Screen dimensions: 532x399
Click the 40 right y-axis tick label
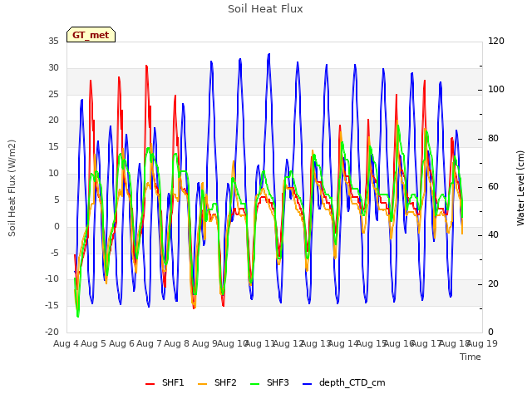(x=493, y=235)
